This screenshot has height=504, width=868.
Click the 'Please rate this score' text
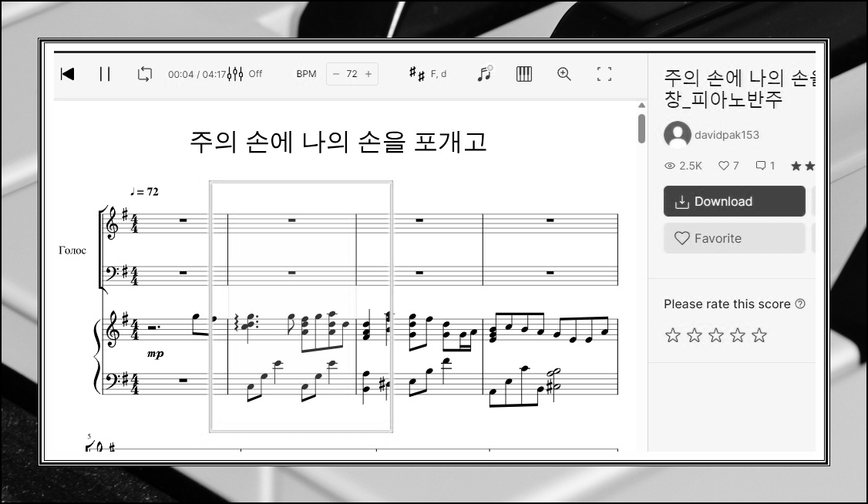coord(727,304)
